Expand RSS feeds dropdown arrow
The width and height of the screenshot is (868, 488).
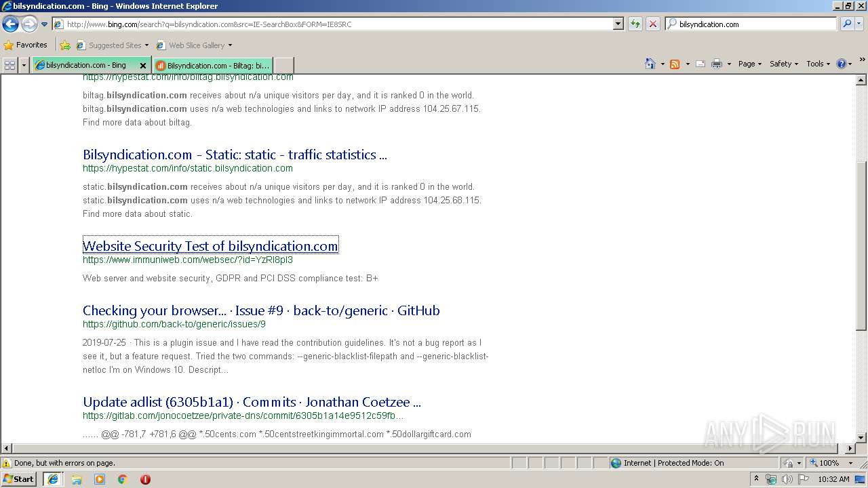click(688, 64)
